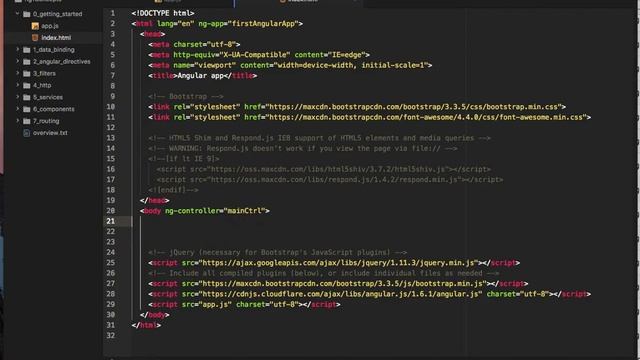Click the 0_getting_started folder icon
Viewport: 640px width, 360px height.
coord(27,14)
